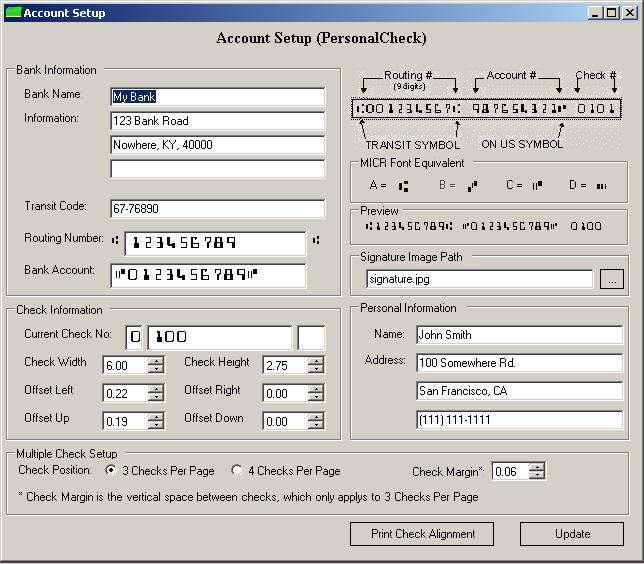Image resolution: width=644 pixels, height=564 pixels.
Task: Increase the Offset Left value
Action: click(x=155, y=389)
